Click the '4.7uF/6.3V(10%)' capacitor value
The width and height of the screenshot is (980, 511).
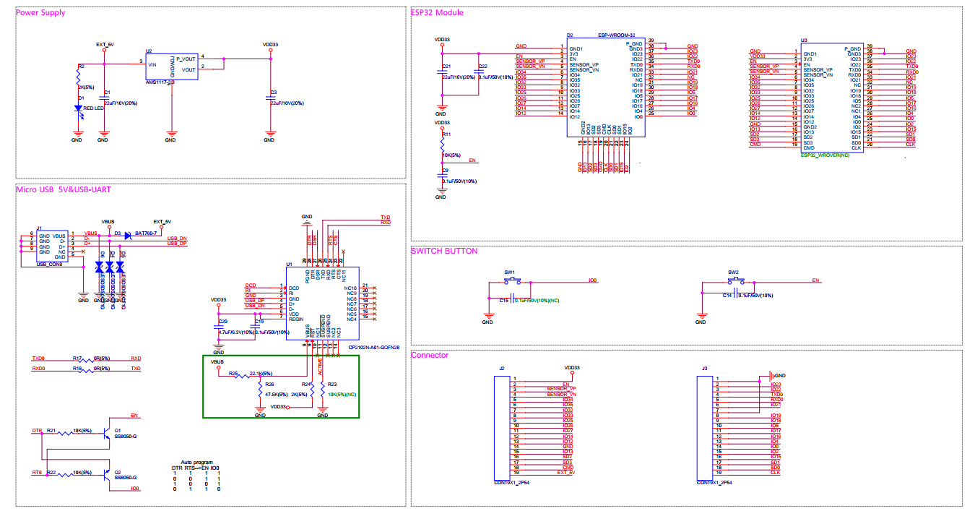pos(235,332)
